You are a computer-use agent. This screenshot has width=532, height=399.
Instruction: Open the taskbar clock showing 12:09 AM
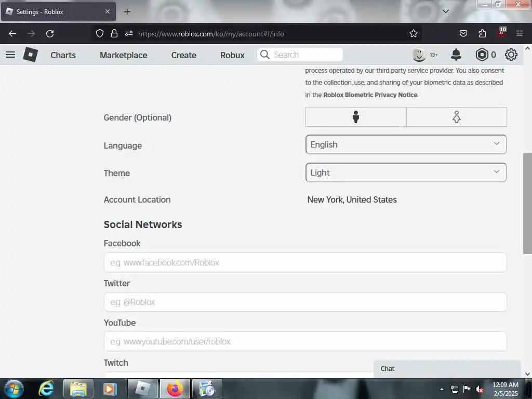point(506,389)
